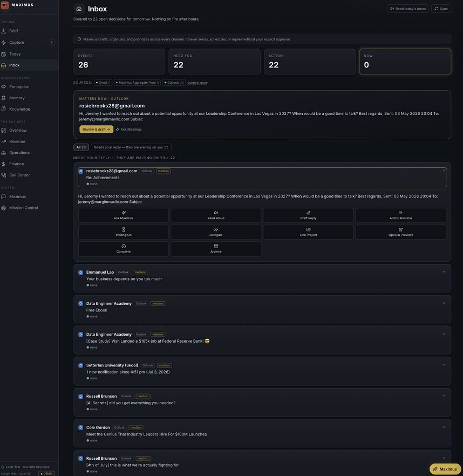Click the Now 0 stat card
Image resolution: width=463 pixels, height=476 pixels.
click(405, 62)
